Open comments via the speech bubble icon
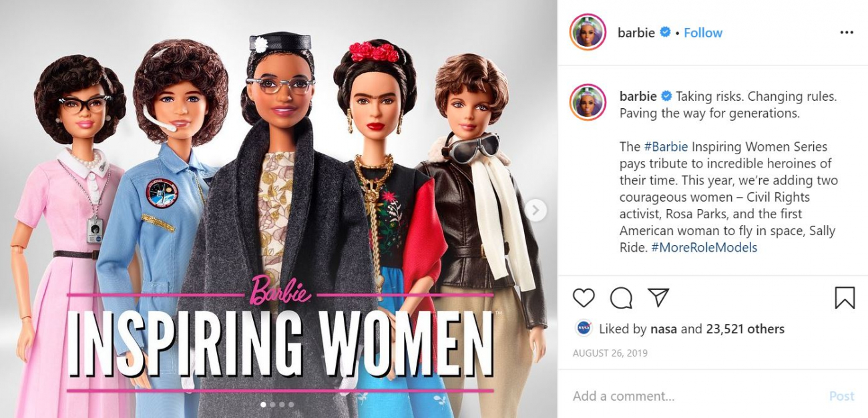 [621, 297]
